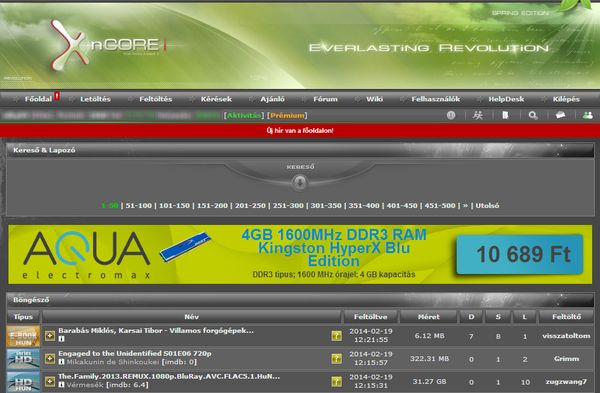Click the E-Book HUN category thumbnail
Viewport: 600px width, 393px height.
pos(23,336)
